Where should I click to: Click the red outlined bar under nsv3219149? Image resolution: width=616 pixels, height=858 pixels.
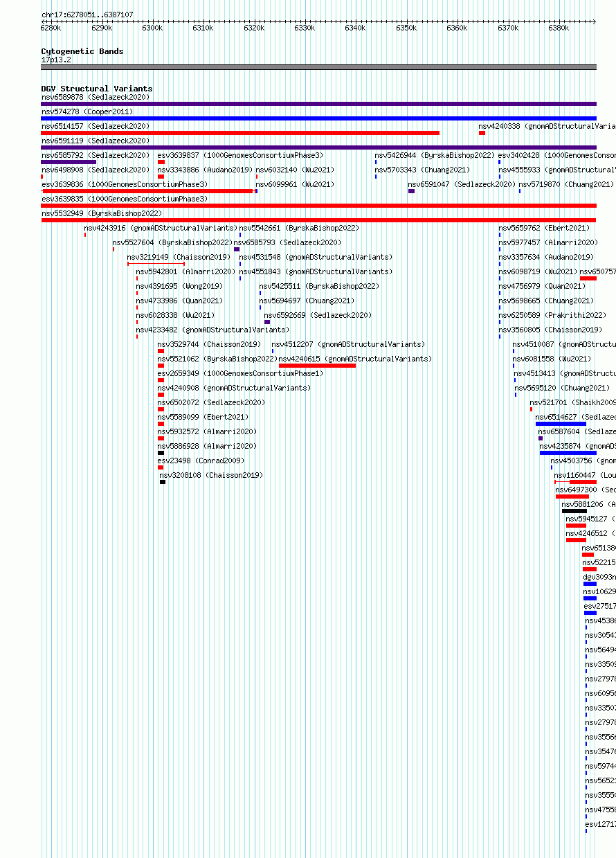pyautogui.click(x=156, y=264)
